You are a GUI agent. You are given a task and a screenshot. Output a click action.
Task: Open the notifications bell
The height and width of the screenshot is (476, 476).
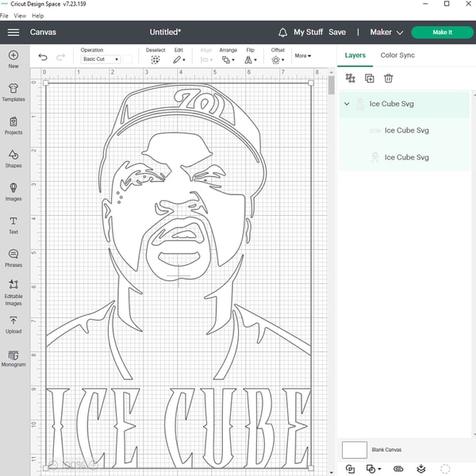(282, 33)
